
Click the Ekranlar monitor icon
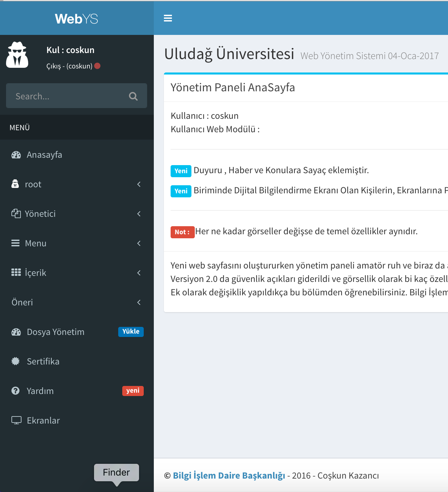(x=16, y=420)
